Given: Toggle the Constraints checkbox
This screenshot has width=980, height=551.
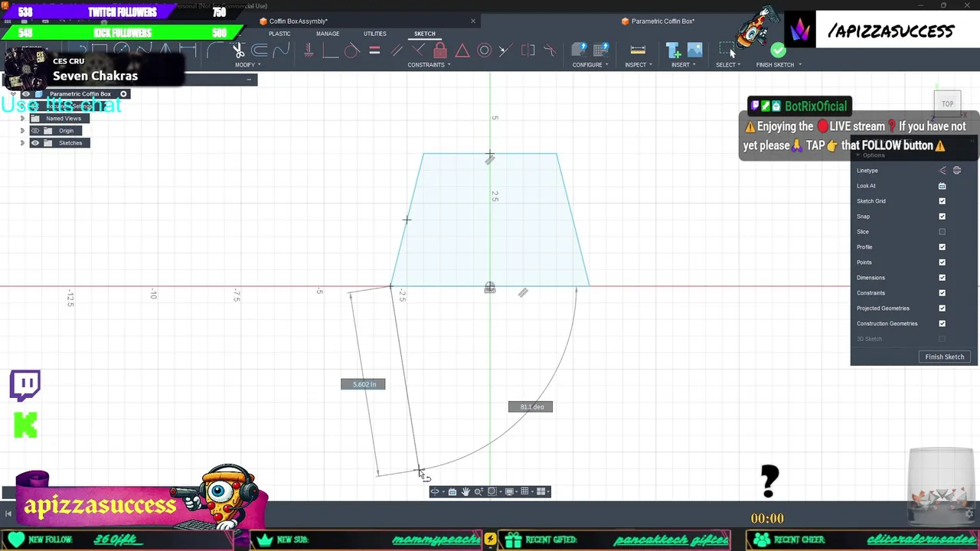Looking at the screenshot, I should coord(942,293).
